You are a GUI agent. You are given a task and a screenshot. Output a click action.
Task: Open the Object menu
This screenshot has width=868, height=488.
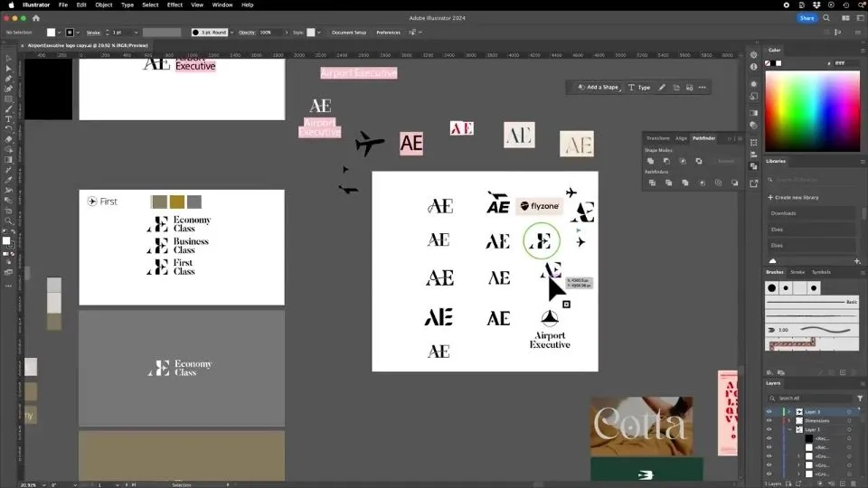pos(103,5)
